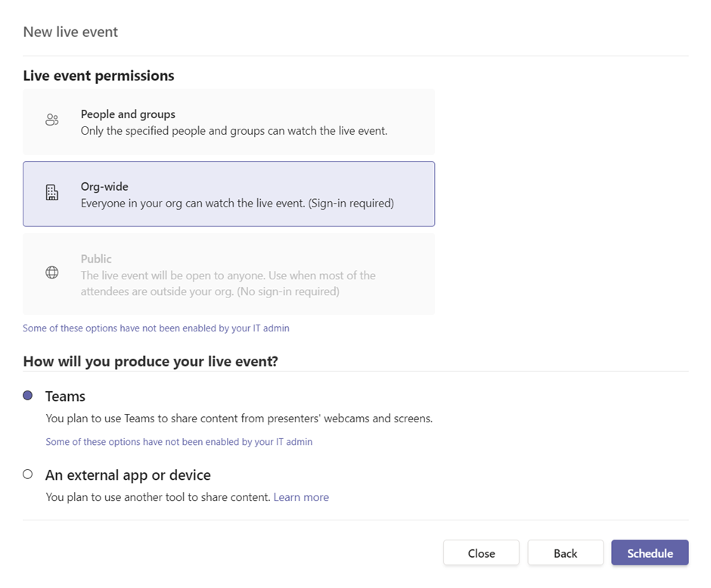Click the People and groups icon
This screenshot has height=588, width=711.
coord(52,120)
